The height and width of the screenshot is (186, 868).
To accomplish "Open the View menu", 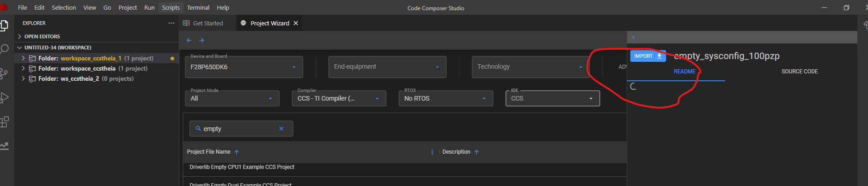I will [90, 7].
